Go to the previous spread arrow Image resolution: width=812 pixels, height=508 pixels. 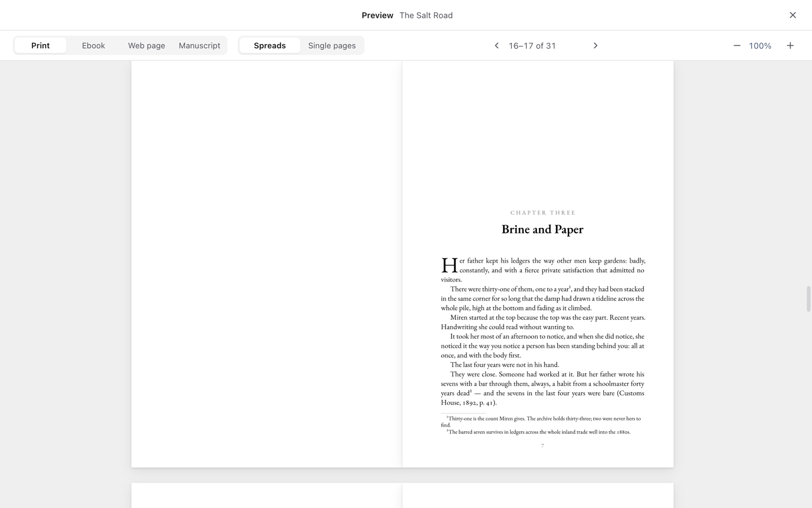coord(496,46)
